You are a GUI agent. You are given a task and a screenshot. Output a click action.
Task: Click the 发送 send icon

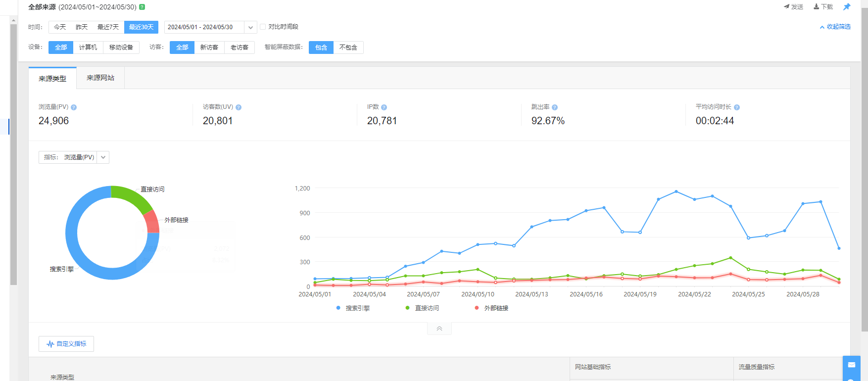tap(787, 7)
